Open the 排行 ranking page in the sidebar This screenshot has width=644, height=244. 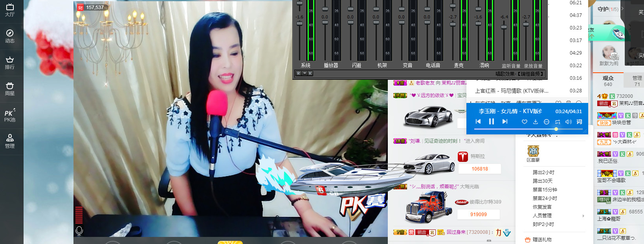[10, 63]
